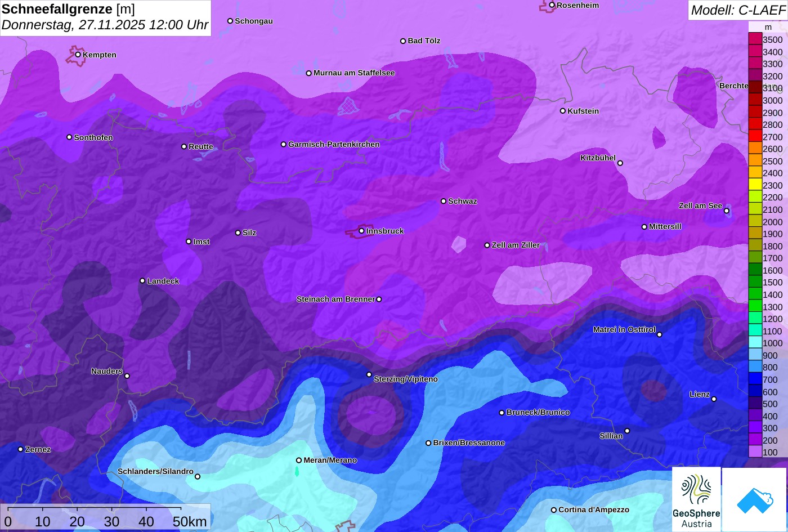The image size is (788, 532).
Task: Click the 'Bad Tölz' label
Action: coord(424,41)
